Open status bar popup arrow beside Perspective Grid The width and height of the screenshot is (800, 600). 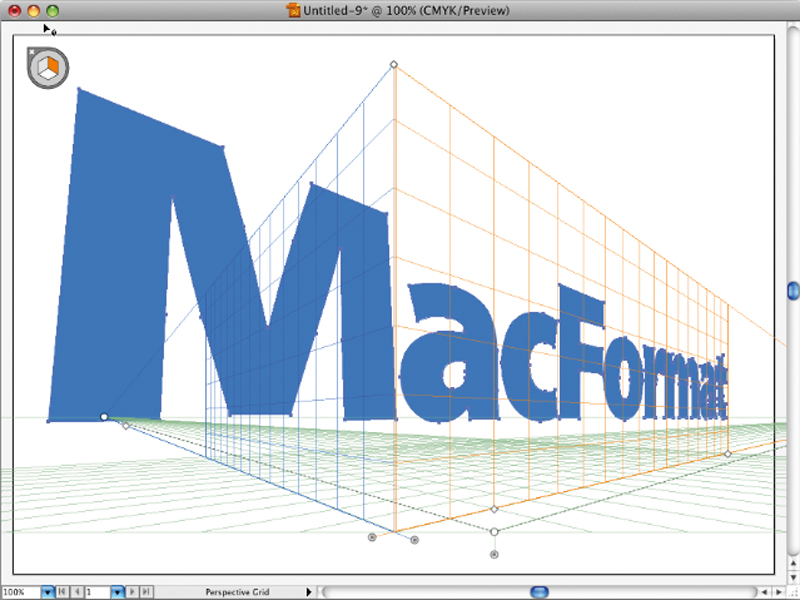(x=309, y=592)
